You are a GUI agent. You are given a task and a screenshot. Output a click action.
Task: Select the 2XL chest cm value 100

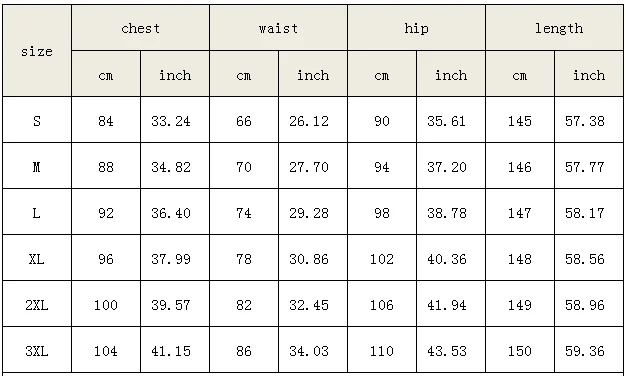click(106, 304)
